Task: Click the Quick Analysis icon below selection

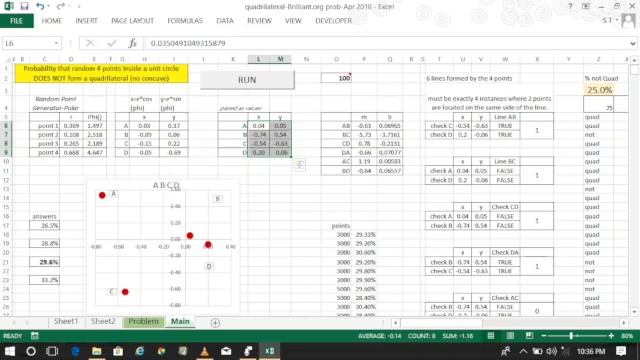Action: (299, 165)
